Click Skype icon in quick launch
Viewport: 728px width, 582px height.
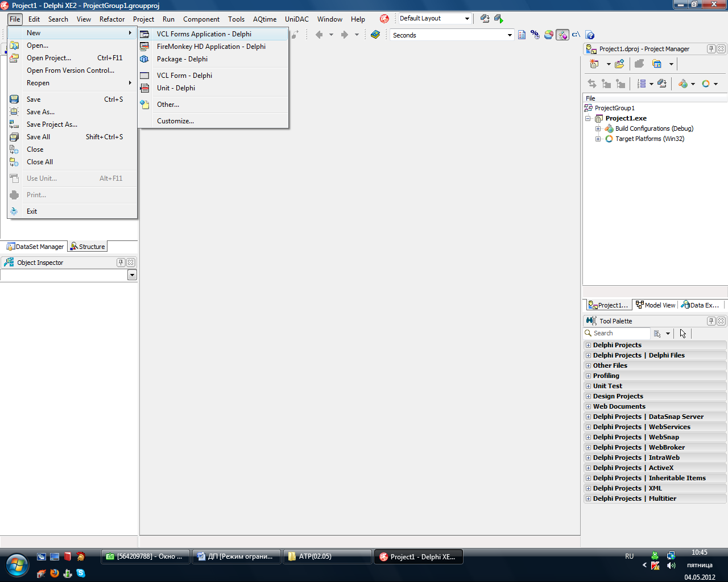click(81, 573)
